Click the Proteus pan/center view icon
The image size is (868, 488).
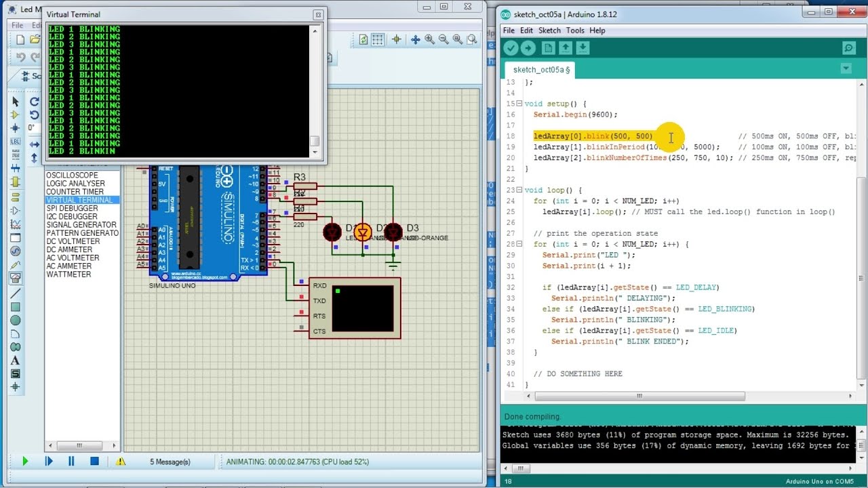click(416, 40)
